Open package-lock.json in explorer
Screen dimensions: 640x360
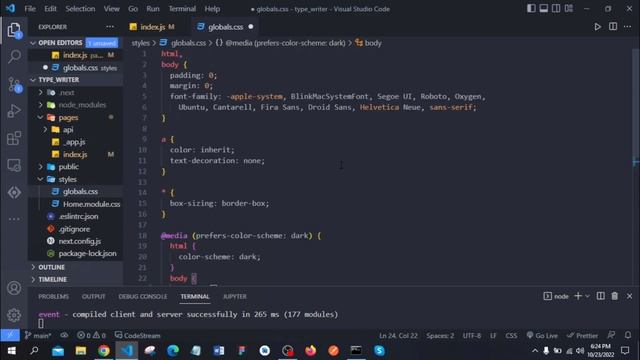click(x=76, y=253)
